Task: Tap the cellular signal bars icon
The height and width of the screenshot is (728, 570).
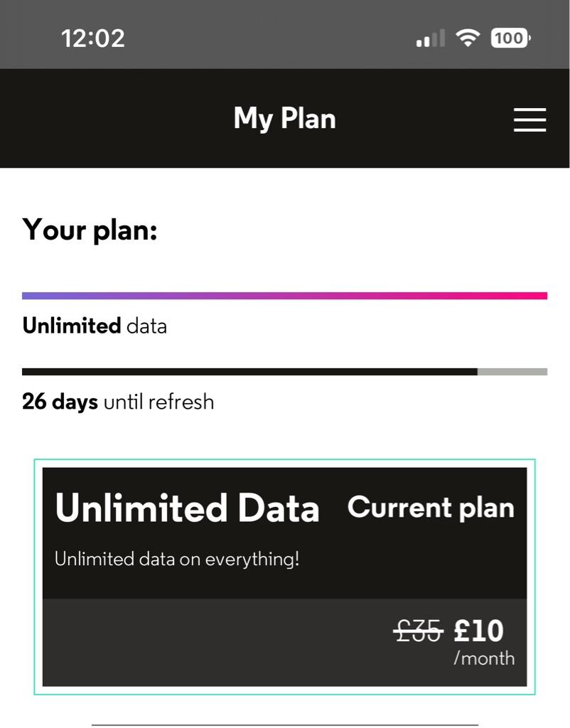Action: [430, 39]
